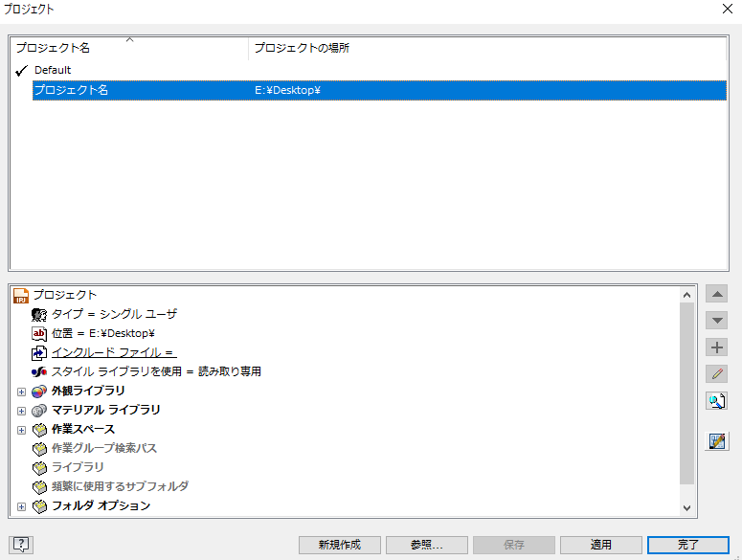742x560 pixels.
Task: Expand the 外観ライブラリ node
Action: (x=21, y=392)
